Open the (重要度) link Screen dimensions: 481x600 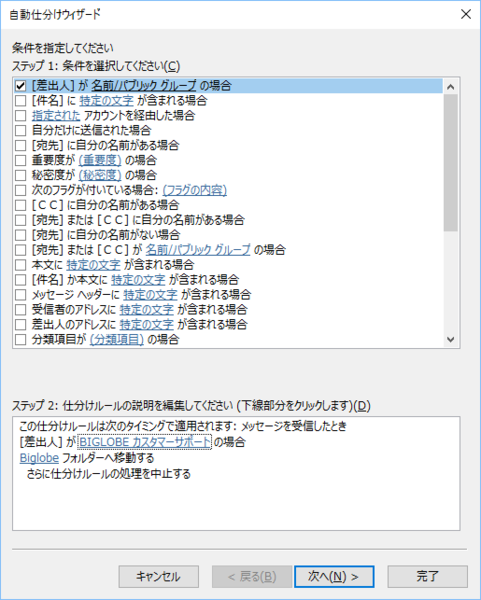tap(100, 160)
